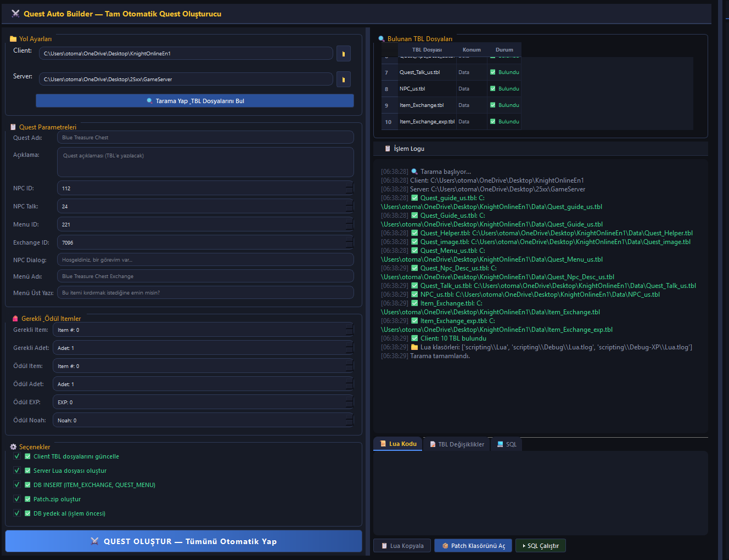This screenshot has width=729, height=560.
Task: Toggle 'DB yedek al (işlem öncesi)' checkbox
Action: tap(17, 513)
